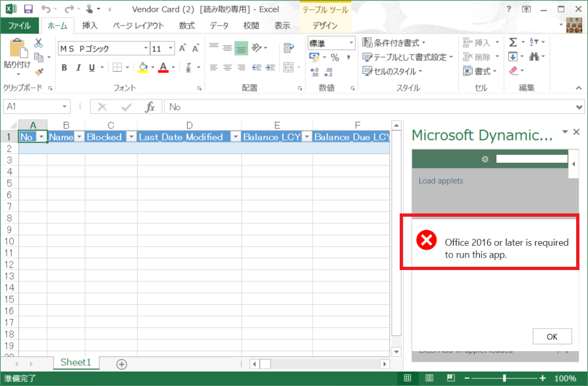The height and width of the screenshot is (386, 588).
Task: Click the Find & Select binoculars icon
Action: click(535, 57)
